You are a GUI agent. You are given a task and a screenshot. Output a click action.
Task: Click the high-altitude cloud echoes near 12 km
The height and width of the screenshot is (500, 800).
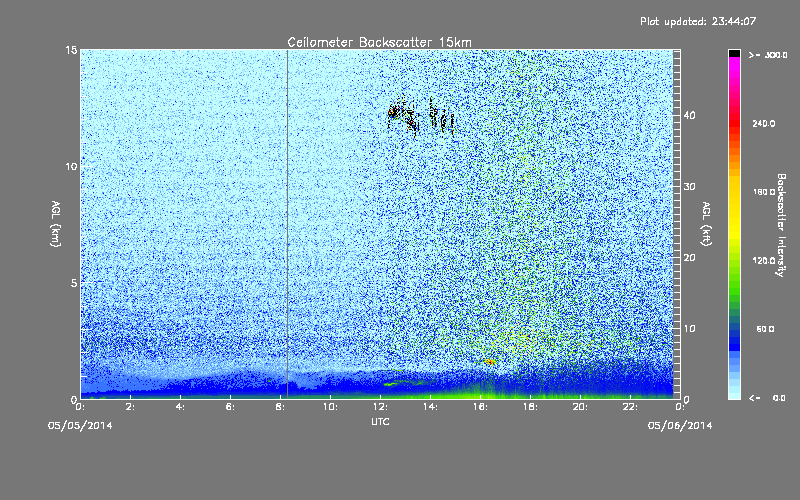click(x=421, y=116)
